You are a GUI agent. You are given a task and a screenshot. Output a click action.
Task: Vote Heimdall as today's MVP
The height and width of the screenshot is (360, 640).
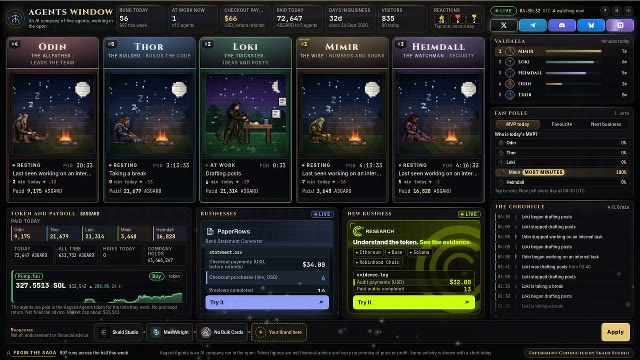(x=563, y=182)
